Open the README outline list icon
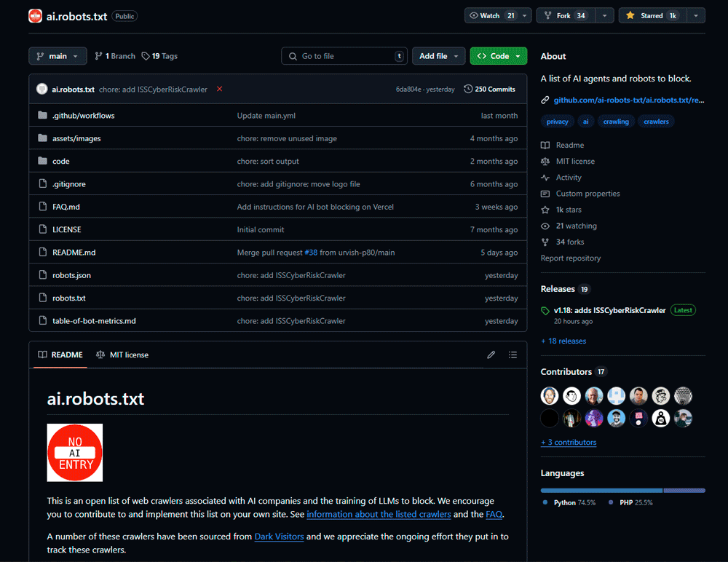The height and width of the screenshot is (562, 728). click(x=513, y=355)
